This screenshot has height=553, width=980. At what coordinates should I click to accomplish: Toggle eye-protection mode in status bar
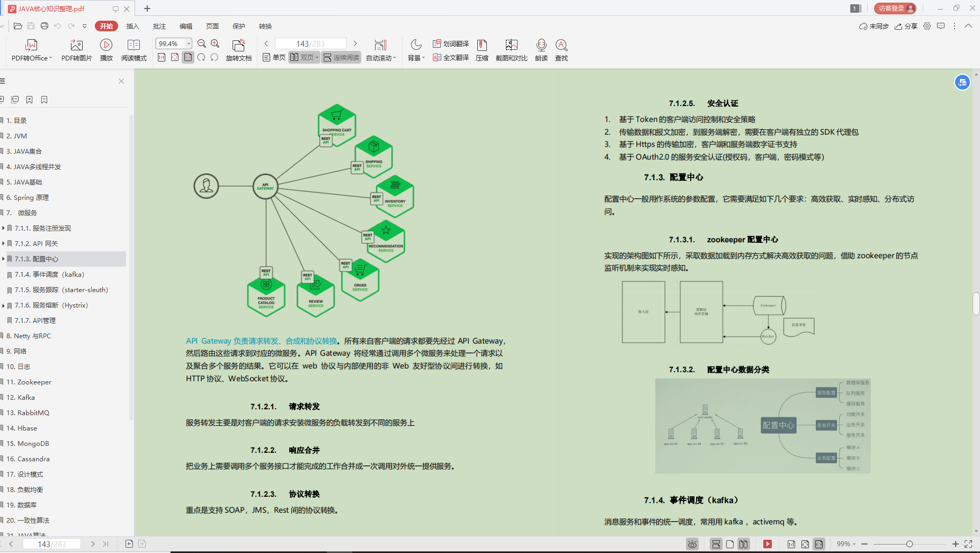[692, 544]
